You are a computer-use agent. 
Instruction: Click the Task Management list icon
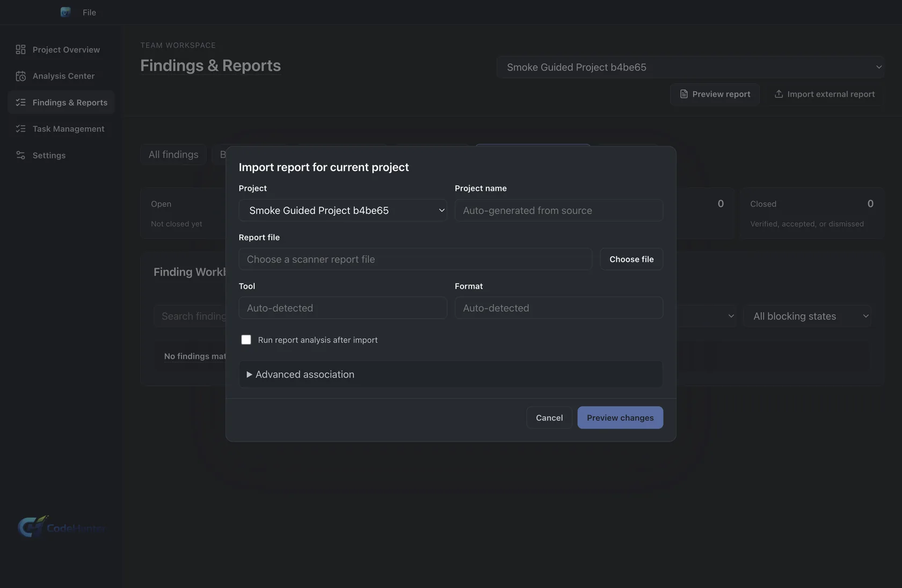click(21, 129)
